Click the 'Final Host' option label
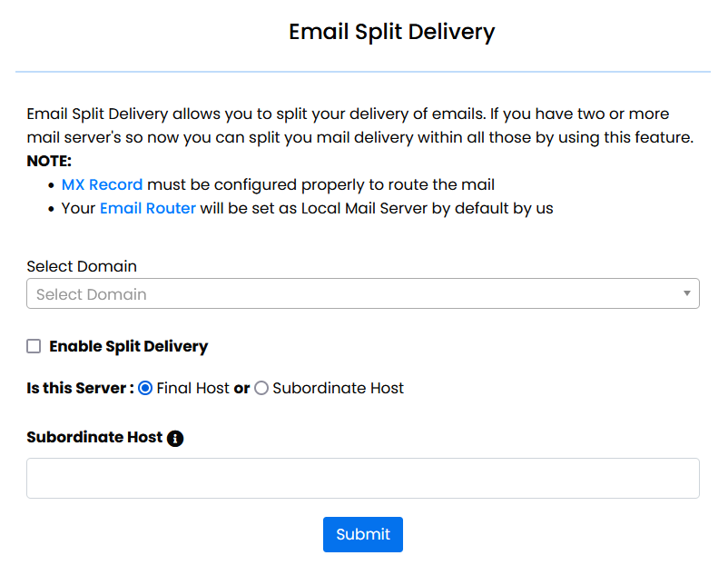This screenshot has height=575, width=728. 192,388
